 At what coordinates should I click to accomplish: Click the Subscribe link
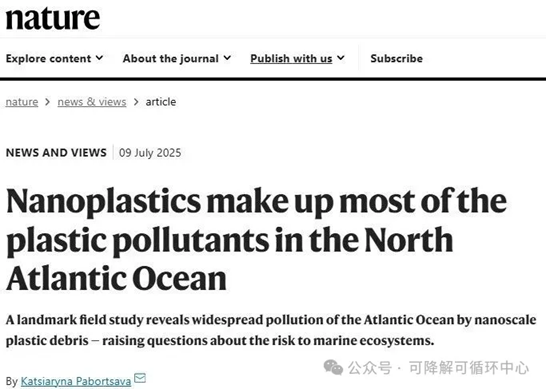coord(397,59)
